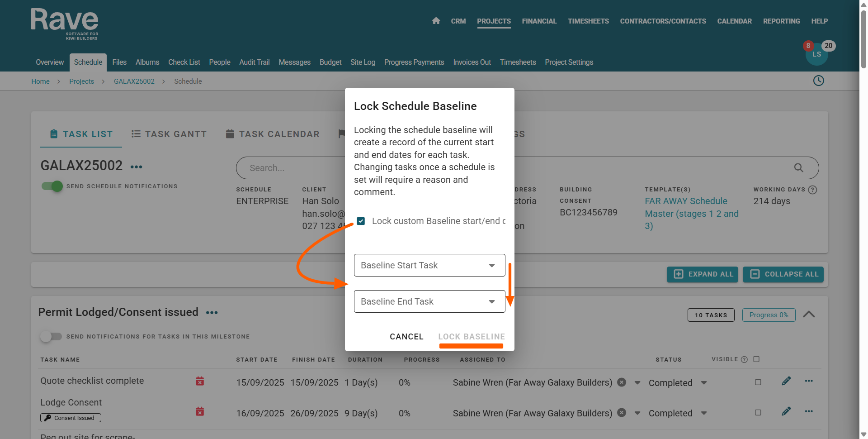Open the Budget project tab
868x439 pixels.
[x=330, y=62]
